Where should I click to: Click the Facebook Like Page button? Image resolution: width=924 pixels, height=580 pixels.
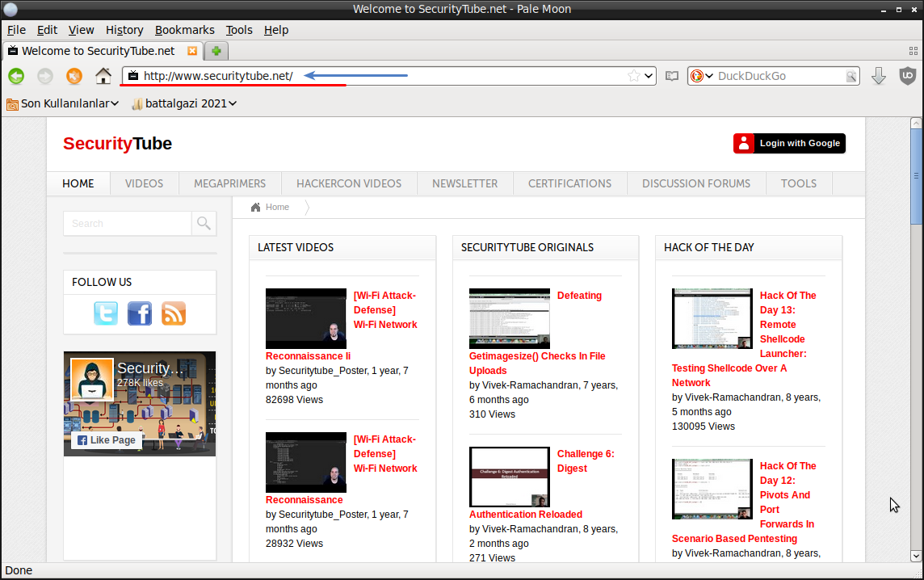107,439
